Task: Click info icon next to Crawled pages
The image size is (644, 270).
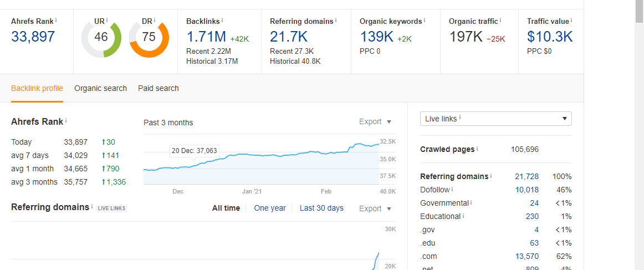Action: coord(477,149)
